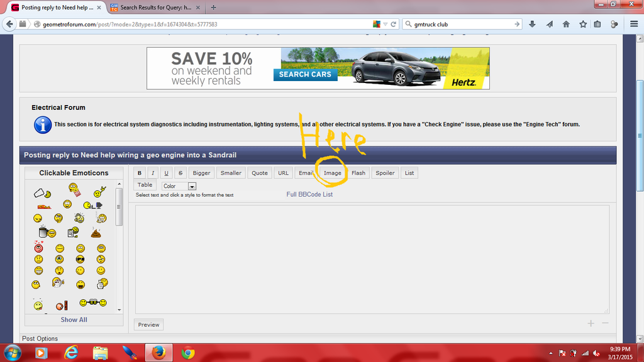Click the Bold formatting button
This screenshot has height=362, width=644.
point(140,173)
